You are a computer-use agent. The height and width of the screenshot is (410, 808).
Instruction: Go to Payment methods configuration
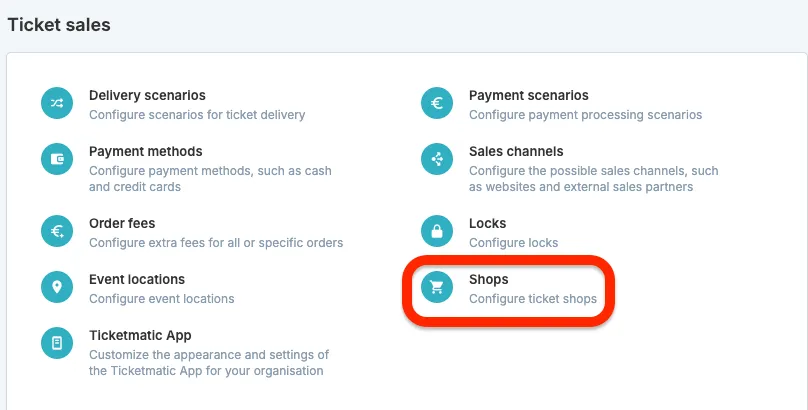click(x=146, y=151)
